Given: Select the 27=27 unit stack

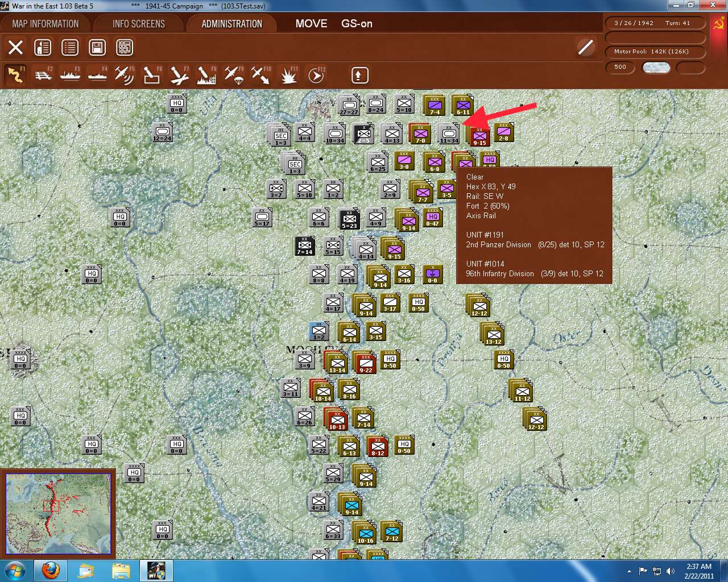Looking at the screenshot, I should coord(349,106).
